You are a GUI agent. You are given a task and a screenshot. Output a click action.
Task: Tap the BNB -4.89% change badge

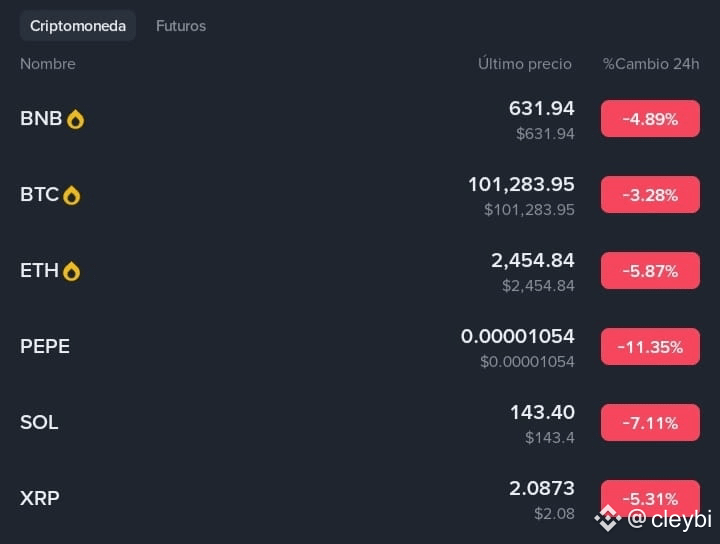pyautogui.click(x=650, y=119)
